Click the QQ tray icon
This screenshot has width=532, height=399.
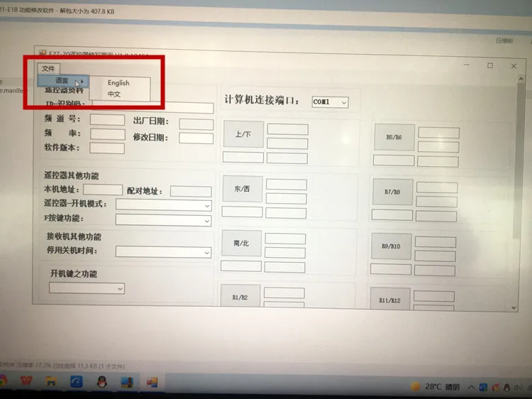(507, 387)
